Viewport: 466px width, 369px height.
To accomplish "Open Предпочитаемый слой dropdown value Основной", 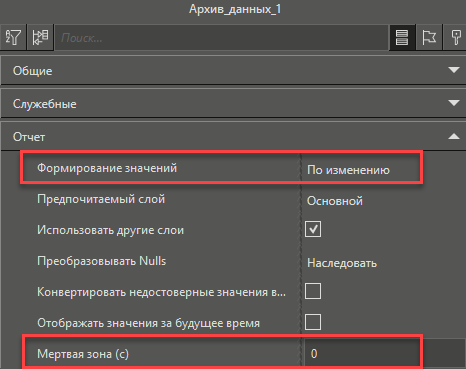I will pos(335,201).
